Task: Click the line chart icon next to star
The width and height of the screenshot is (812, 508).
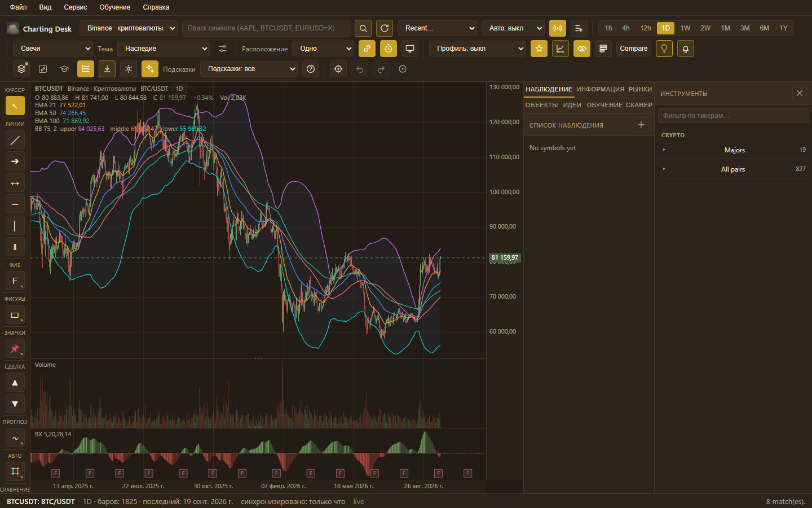Action: (561, 49)
